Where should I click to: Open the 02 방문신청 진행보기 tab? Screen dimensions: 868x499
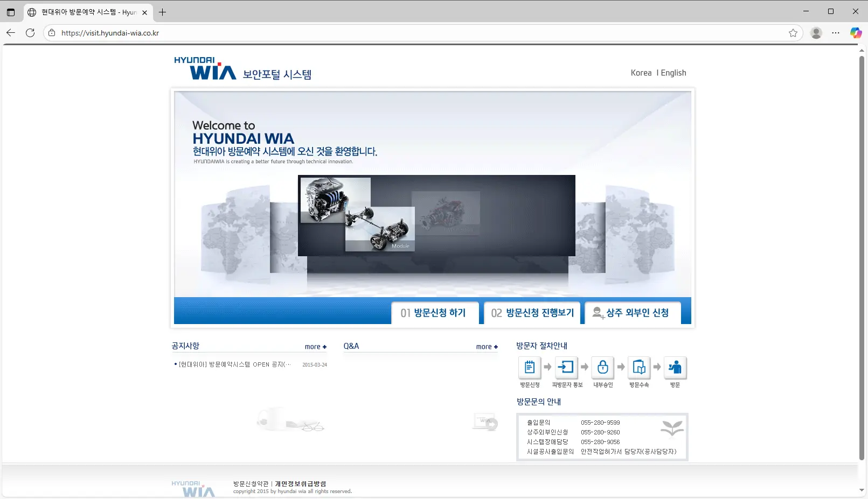(x=532, y=313)
